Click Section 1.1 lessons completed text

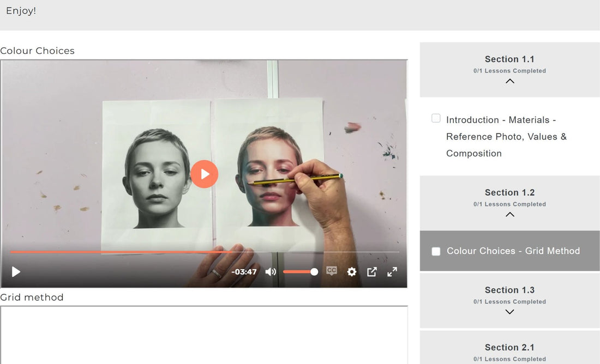point(509,71)
